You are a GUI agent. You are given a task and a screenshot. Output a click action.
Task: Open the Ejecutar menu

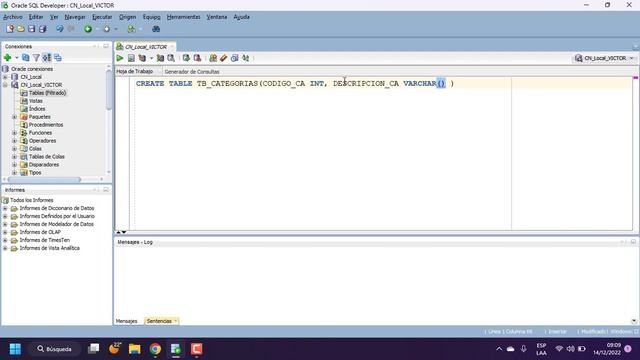[x=102, y=17]
